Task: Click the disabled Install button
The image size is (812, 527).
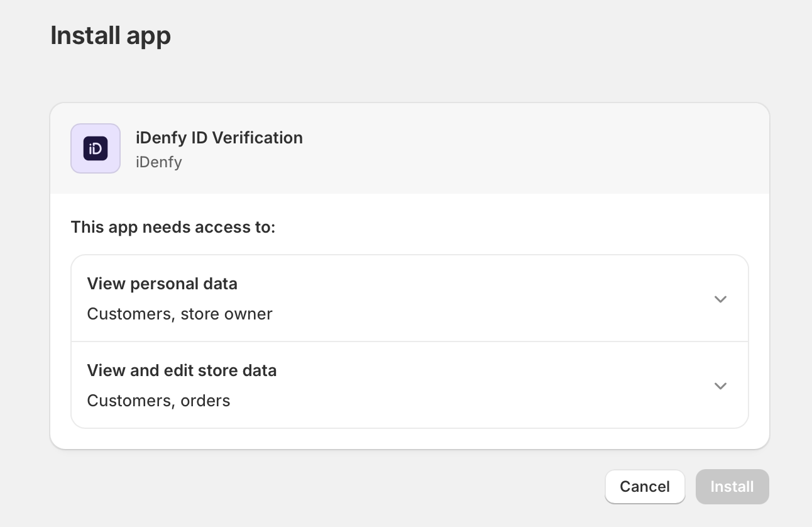Action: [x=732, y=486]
